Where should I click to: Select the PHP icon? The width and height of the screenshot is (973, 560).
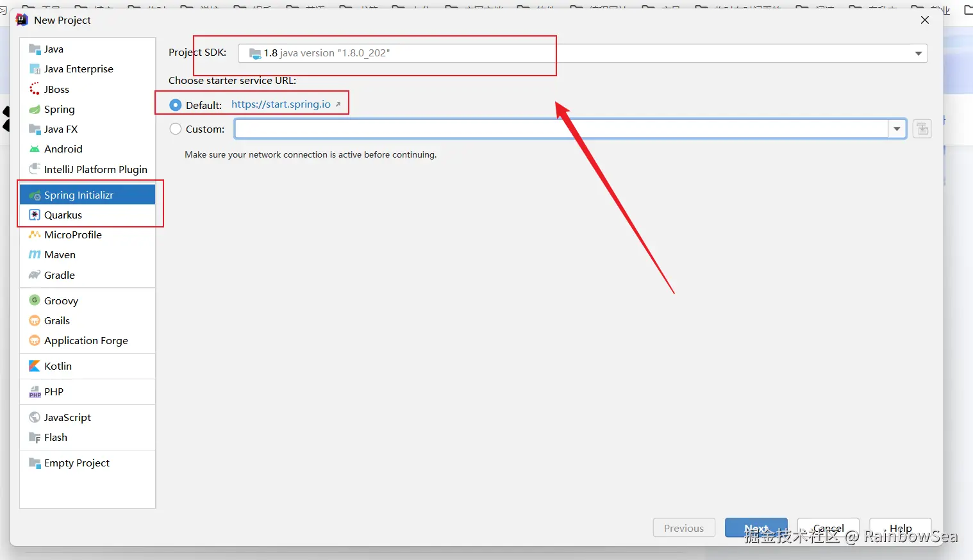tap(35, 392)
